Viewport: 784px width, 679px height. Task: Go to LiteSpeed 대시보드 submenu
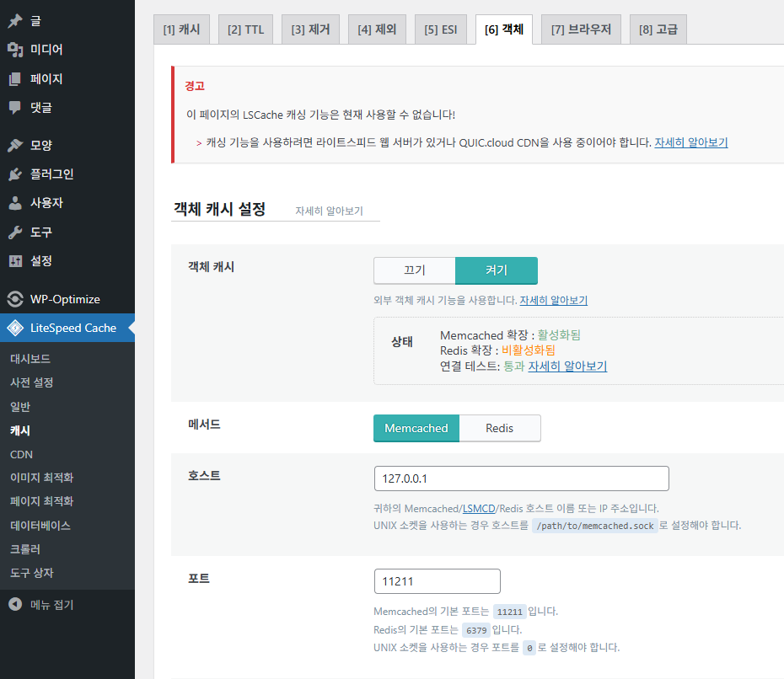point(30,359)
